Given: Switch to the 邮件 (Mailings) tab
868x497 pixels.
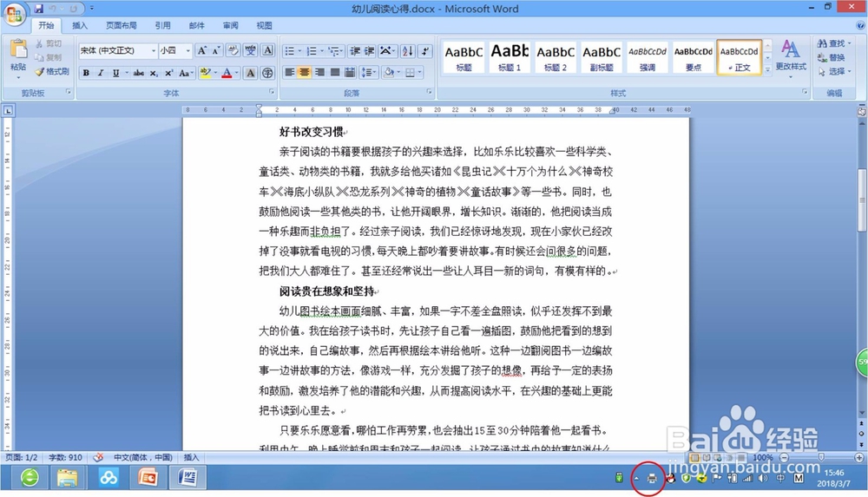Looking at the screenshot, I should pos(196,25).
